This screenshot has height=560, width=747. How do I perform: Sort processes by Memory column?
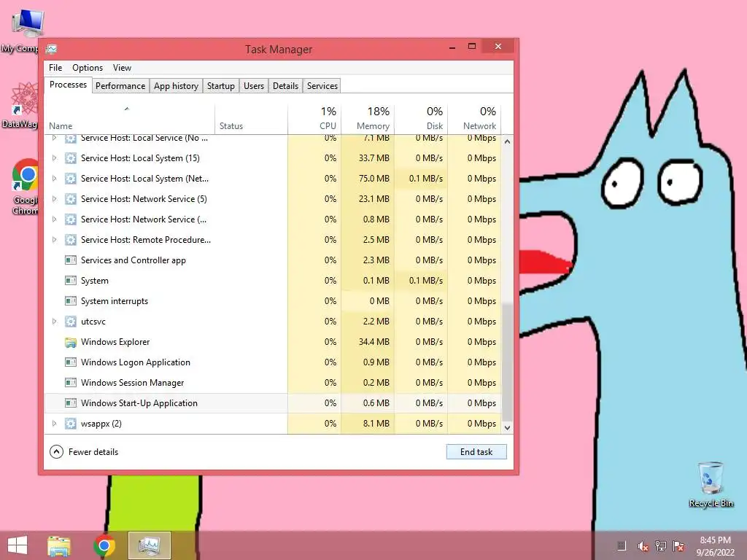tap(368, 118)
